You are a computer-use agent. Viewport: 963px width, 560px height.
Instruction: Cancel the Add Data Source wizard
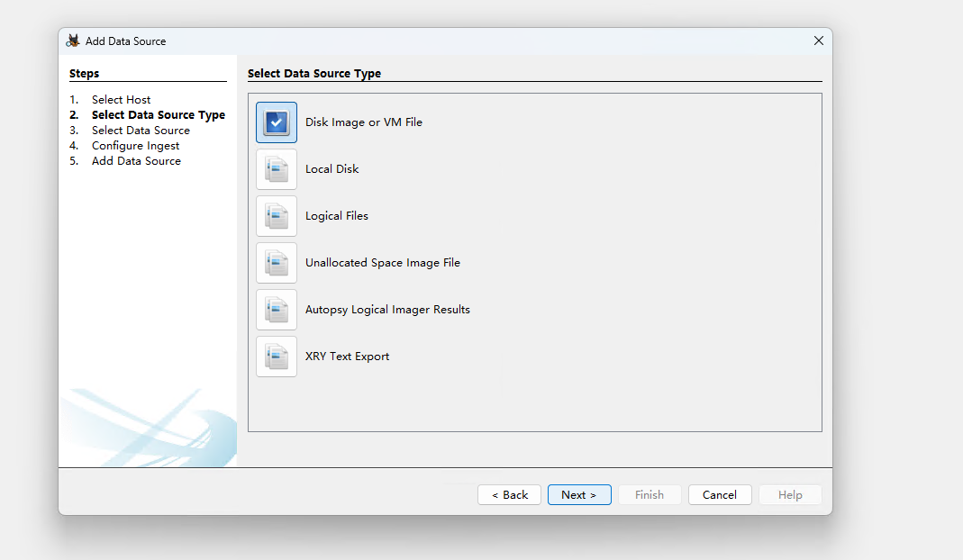click(720, 495)
